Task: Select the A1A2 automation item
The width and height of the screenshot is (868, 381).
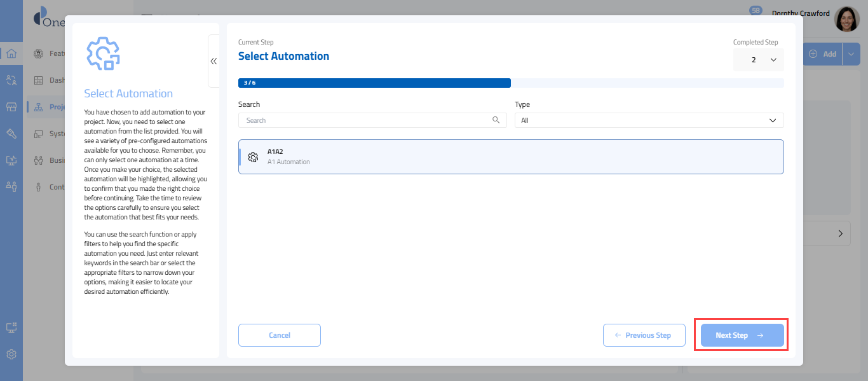Action: click(510, 157)
